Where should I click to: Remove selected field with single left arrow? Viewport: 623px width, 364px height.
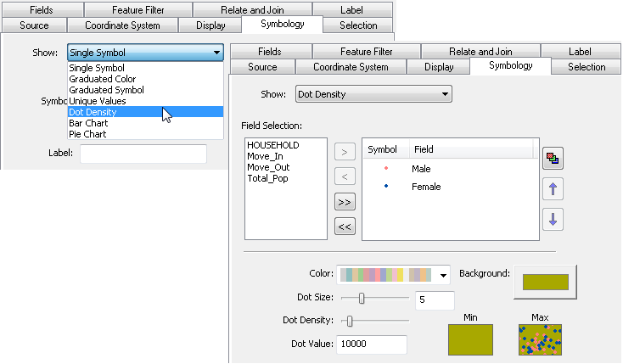[x=345, y=177]
